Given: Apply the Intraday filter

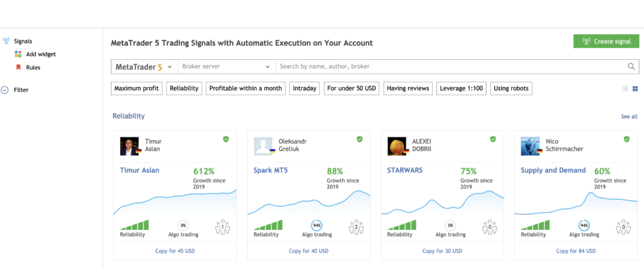Looking at the screenshot, I should [304, 88].
